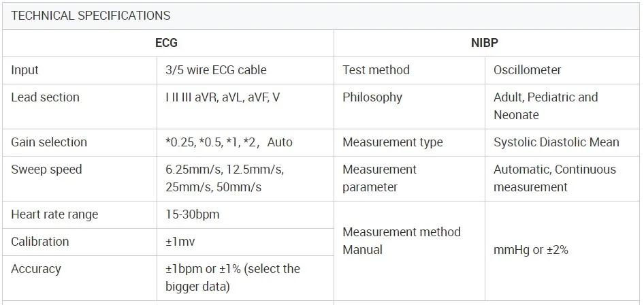Click the aVR, aVL, aVF lead values cell
This screenshot has height=305, width=644.
223,97
